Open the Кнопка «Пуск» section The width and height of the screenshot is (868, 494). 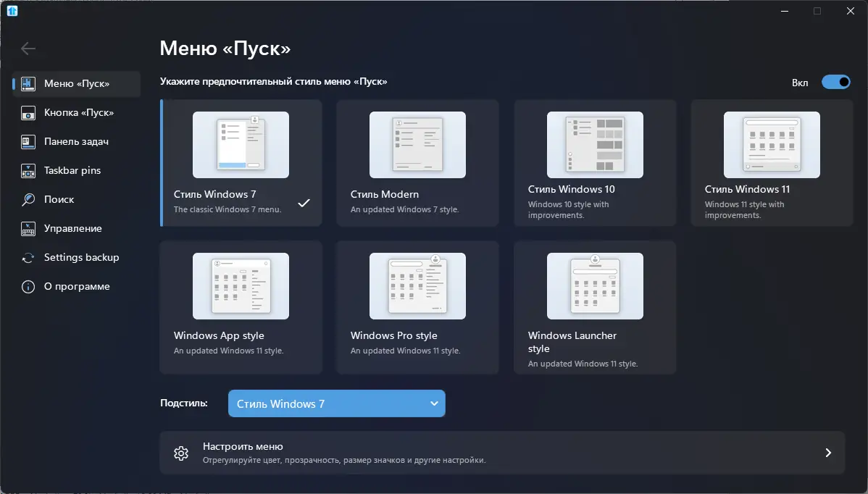(76, 113)
